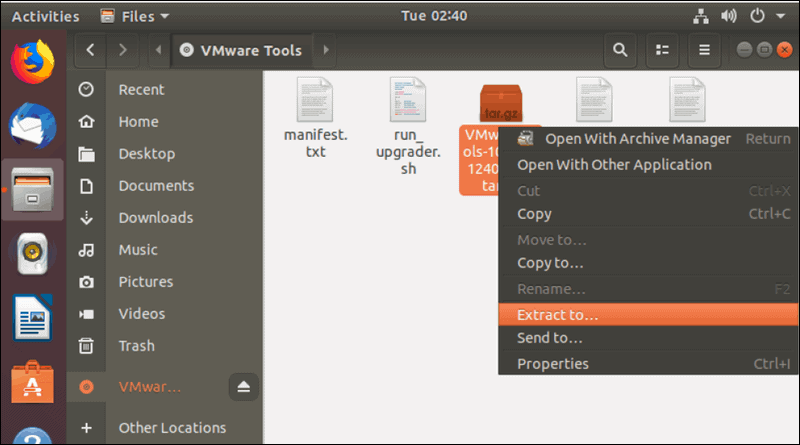This screenshot has height=445, width=800.
Task: Select the run_upgrader.sh file
Action: 408,126
